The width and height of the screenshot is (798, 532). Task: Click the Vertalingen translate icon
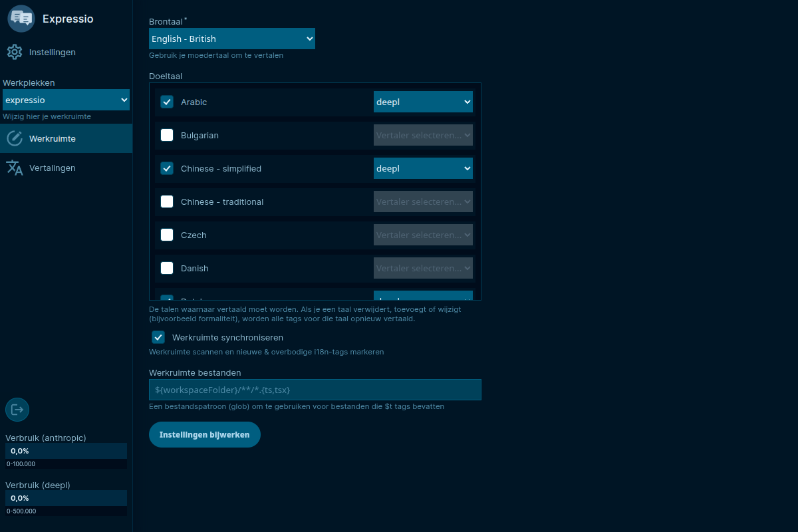[x=14, y=168]
